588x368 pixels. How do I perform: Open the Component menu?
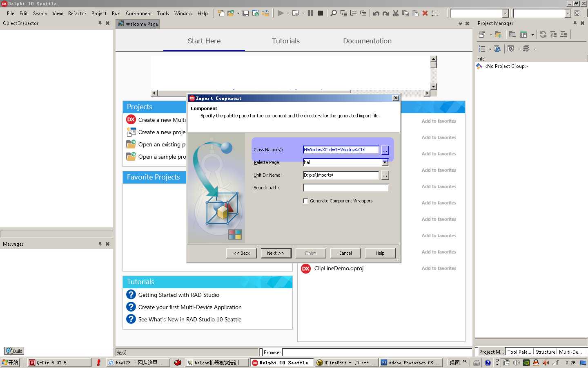139,13
